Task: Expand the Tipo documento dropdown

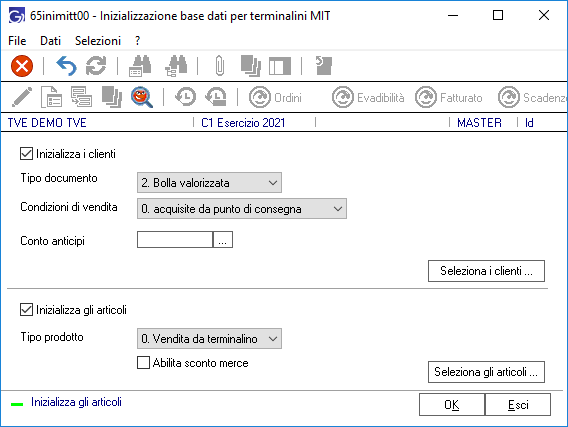Action: (209, 183)
